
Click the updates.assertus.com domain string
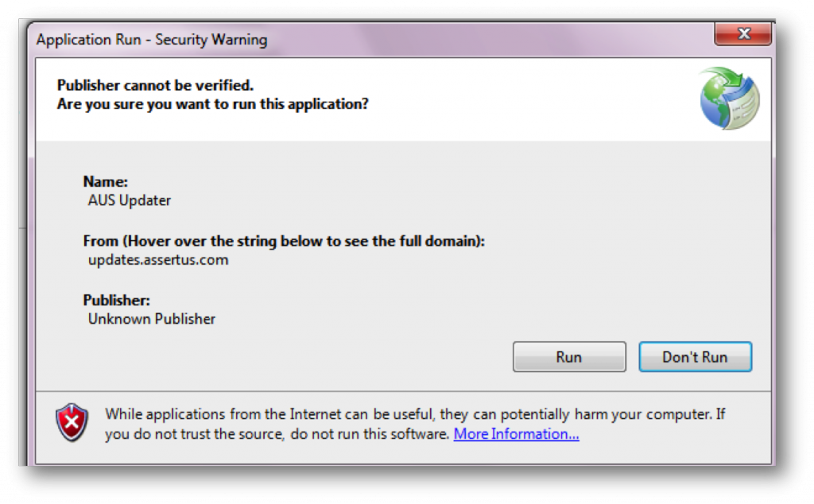click(158, 260)
